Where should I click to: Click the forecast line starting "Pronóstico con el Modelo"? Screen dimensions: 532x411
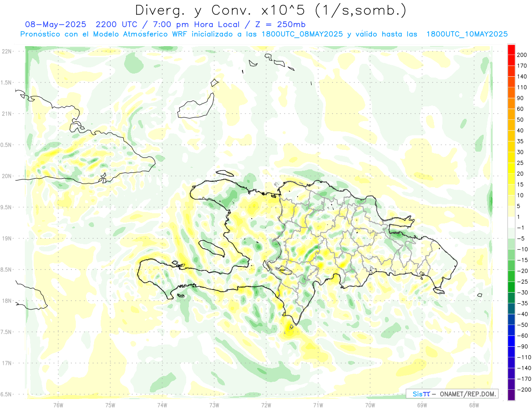point(264,34)
